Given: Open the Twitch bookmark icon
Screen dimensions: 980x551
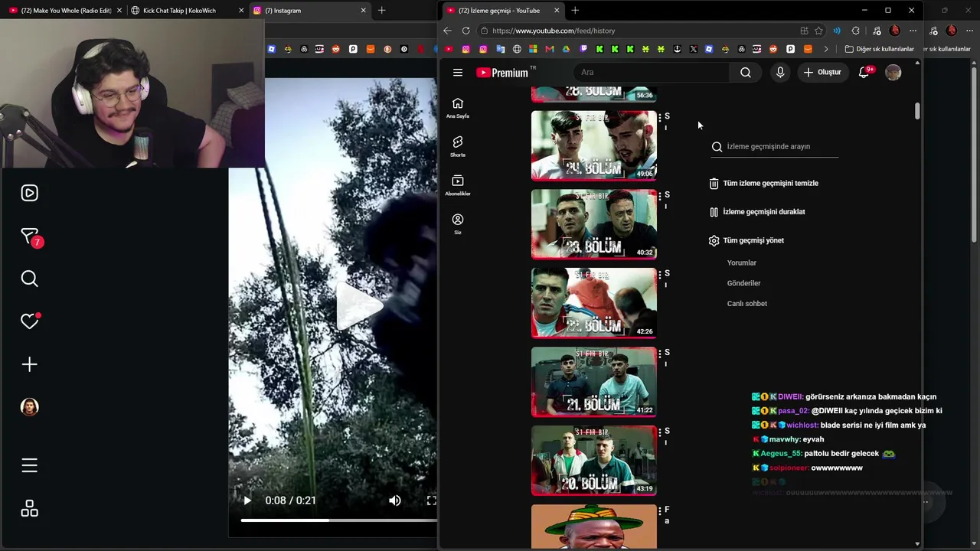Looking at the screenshot, I should [583, 49].
